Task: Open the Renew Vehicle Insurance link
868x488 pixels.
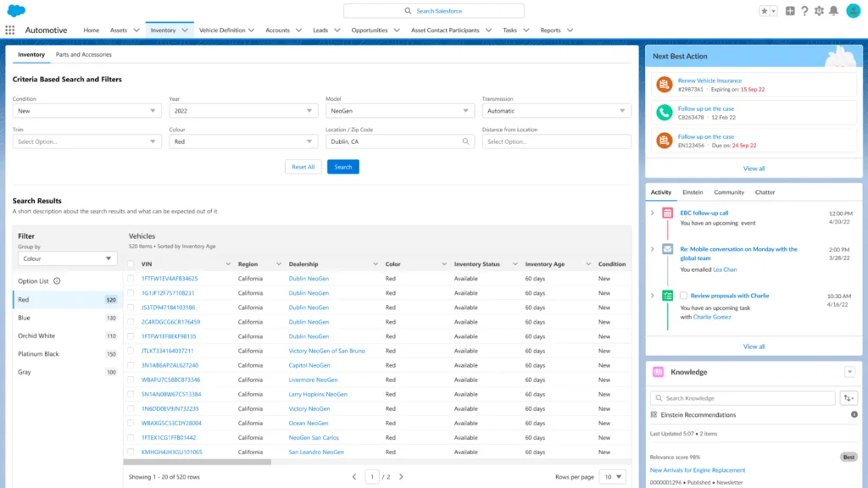Action: pos(709,81)
